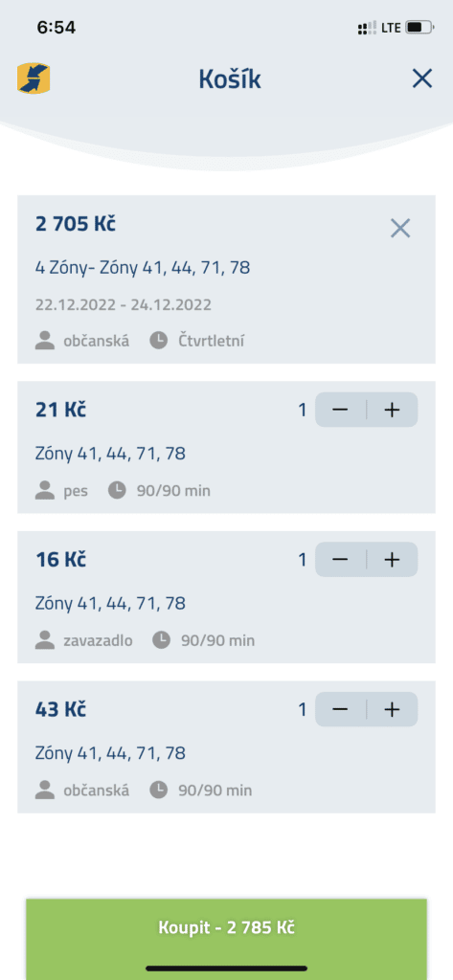Decrease quantity of the 16 Kč zavazadlo ticket
Image resolution: width=453 pixels, height=980 pixels.
pos(340,559)
